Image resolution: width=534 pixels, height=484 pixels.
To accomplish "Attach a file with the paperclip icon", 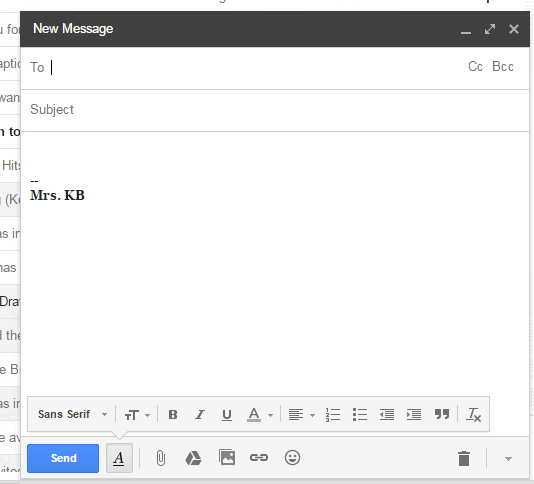I will 161,458.
